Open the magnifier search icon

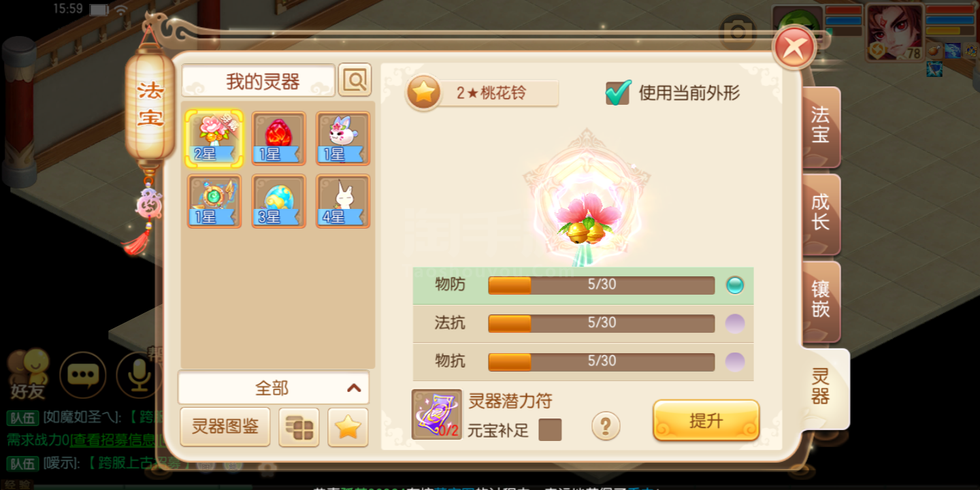coord(355,80)
